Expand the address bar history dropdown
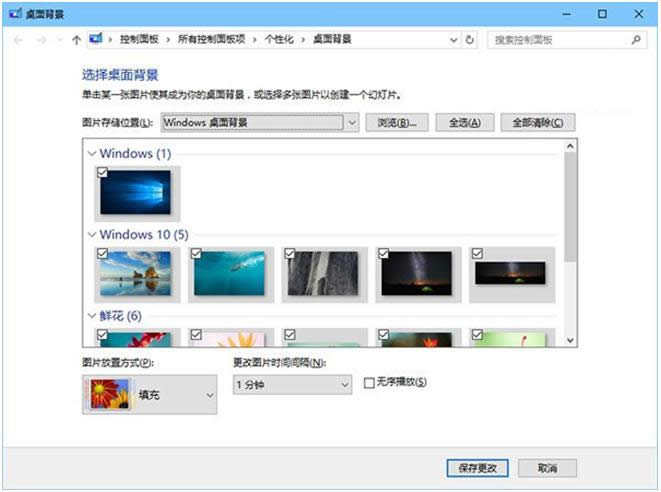Viewport: 661px width, 492px height. pyautogui.click(x=454, y=40)
